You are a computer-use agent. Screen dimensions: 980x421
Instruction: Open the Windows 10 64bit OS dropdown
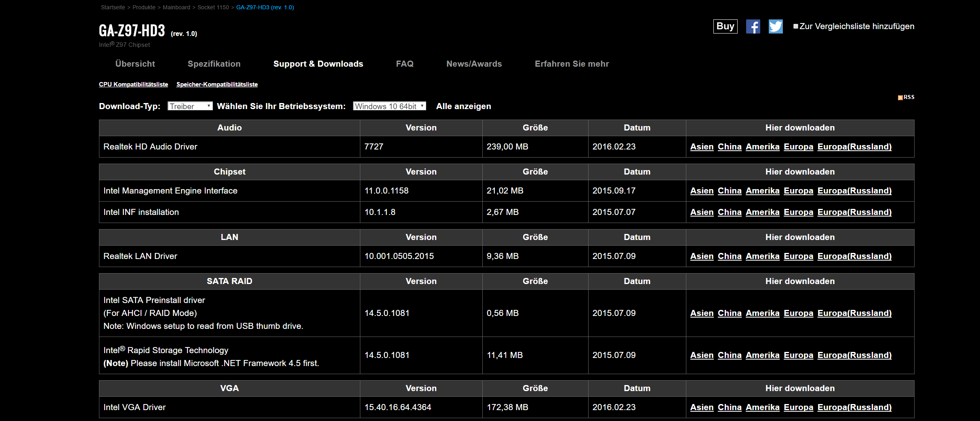[x=389, y=106]
